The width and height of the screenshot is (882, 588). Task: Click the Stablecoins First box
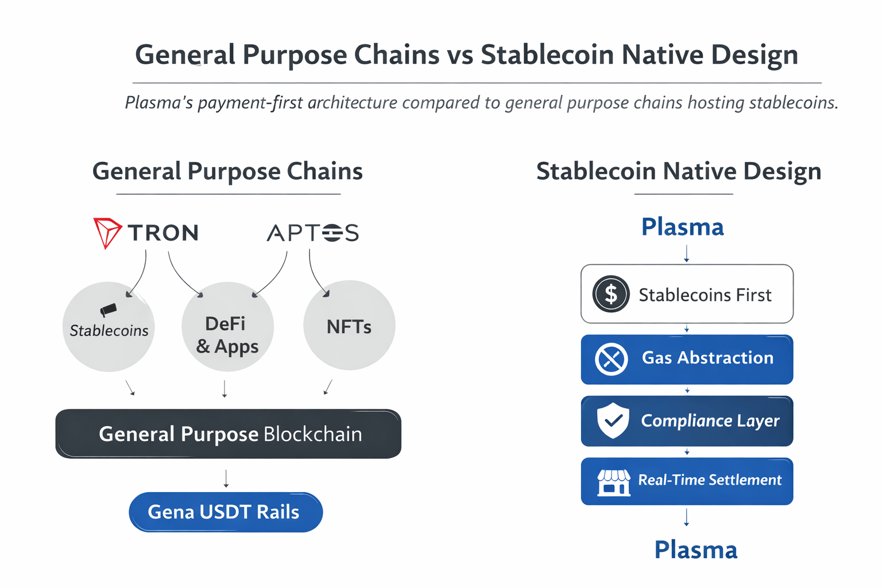[687, 294]
